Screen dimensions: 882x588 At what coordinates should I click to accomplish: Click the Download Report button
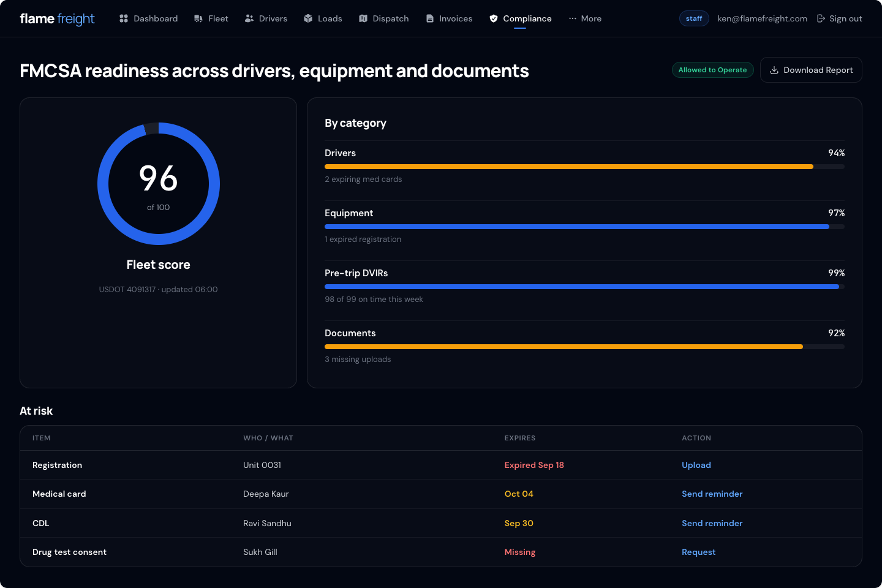coord(811,70)
